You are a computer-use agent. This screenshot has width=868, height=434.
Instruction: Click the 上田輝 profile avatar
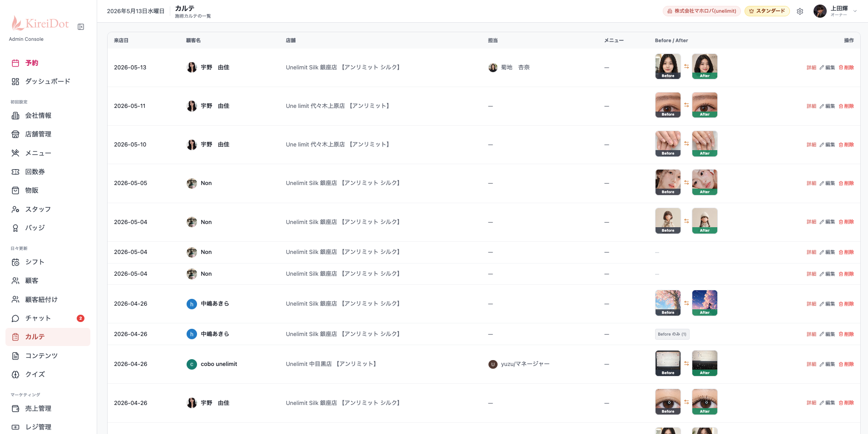point(820,11)
